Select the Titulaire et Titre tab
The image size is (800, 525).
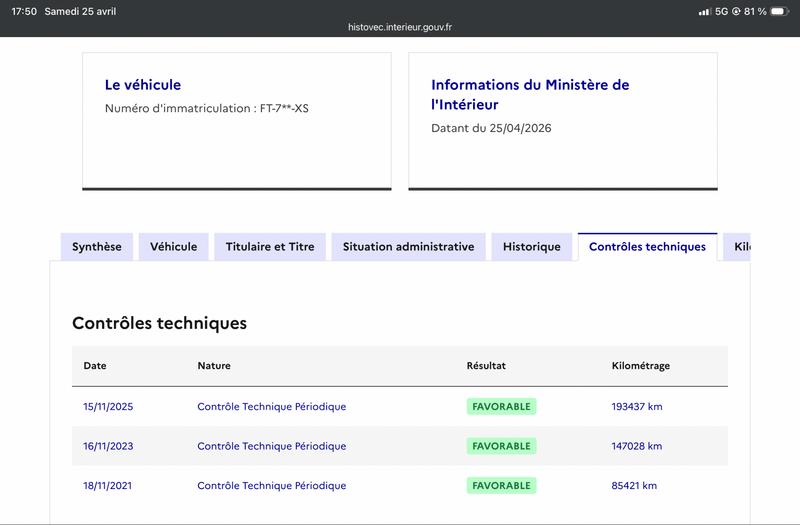click(x=270, y=247)
